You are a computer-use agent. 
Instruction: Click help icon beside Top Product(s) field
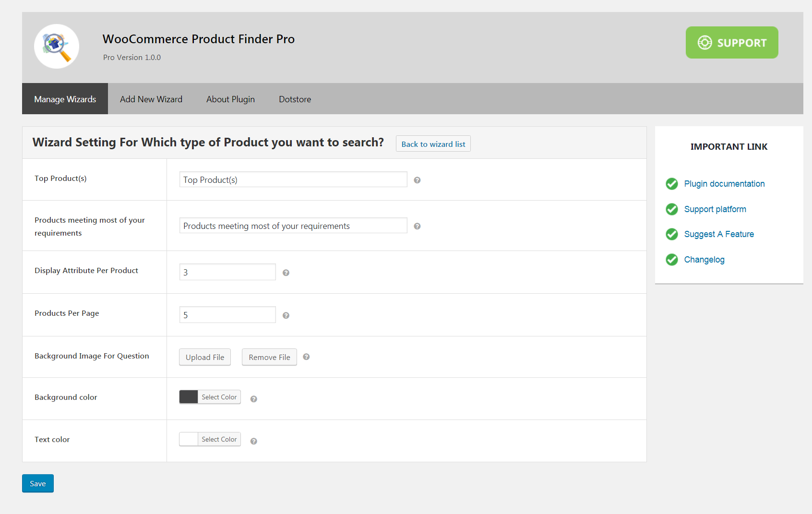pyautogui.click(x=417, y=180)
